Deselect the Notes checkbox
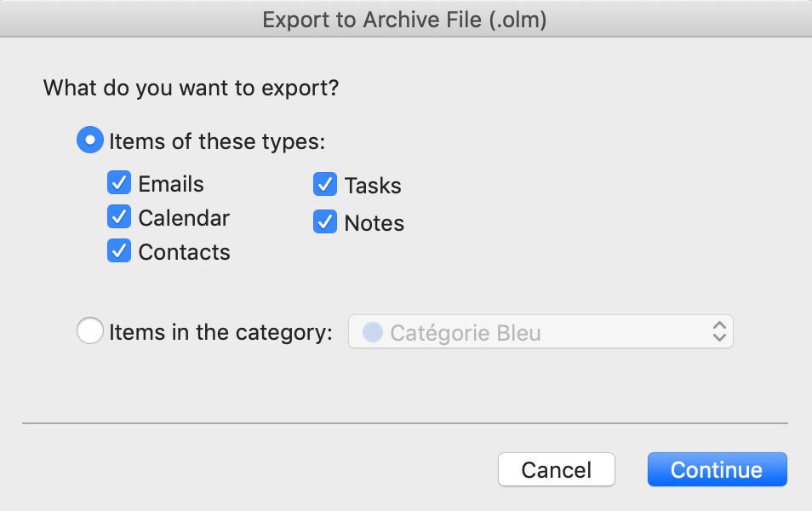 point(324,221)
